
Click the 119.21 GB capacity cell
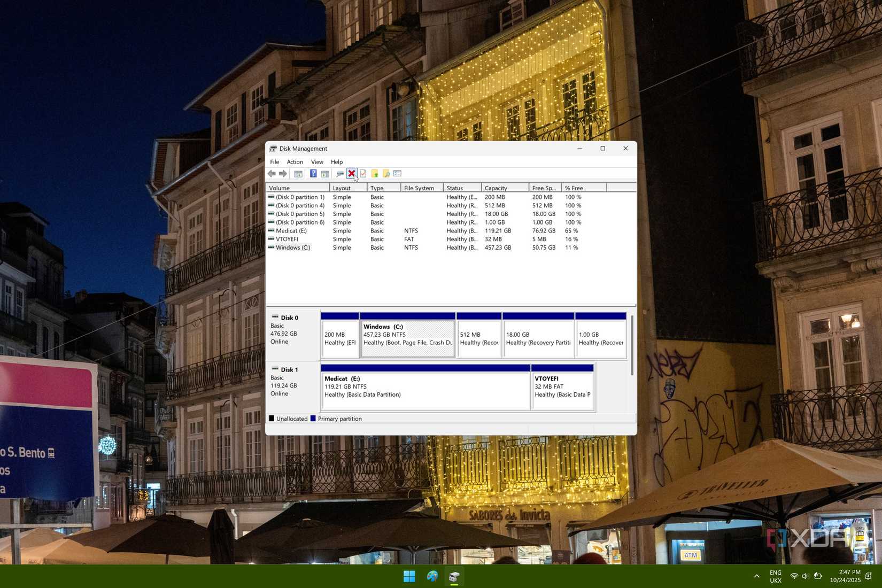[498, 231]
